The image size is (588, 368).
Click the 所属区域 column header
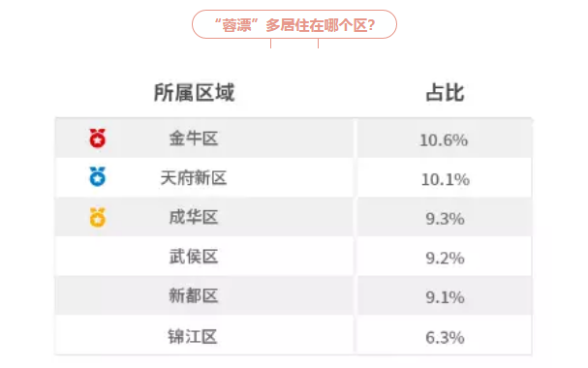[195, 93]
